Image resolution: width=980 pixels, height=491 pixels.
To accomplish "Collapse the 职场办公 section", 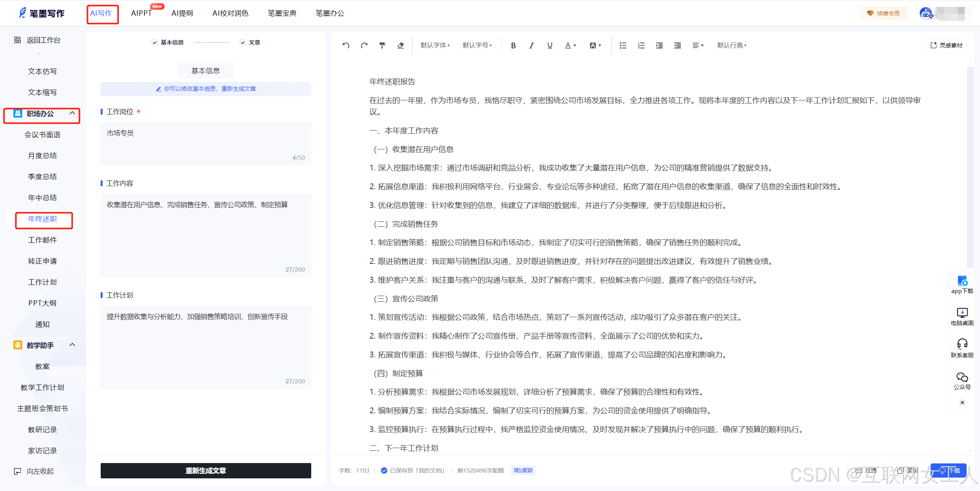I will 72,113.
